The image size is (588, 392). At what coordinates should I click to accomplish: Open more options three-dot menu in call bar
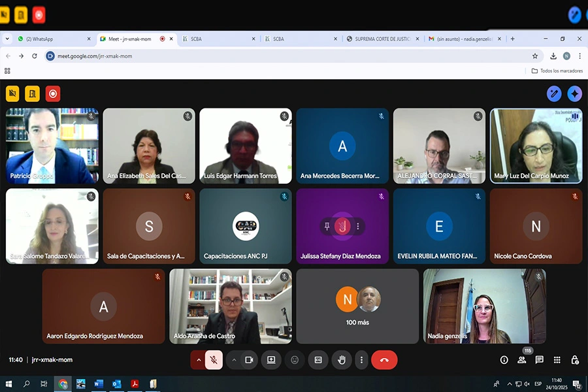361,360
